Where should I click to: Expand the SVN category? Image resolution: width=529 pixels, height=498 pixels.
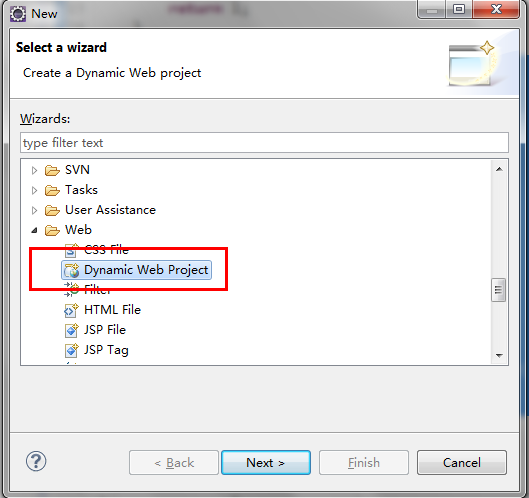(34, 170)
